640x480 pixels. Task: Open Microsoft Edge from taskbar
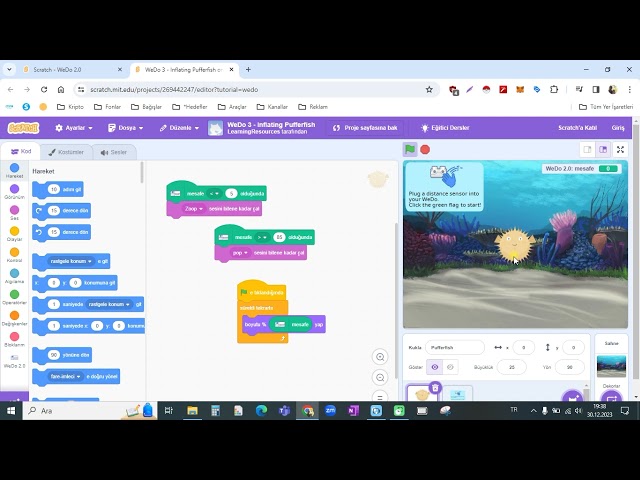tap(261, 411)
